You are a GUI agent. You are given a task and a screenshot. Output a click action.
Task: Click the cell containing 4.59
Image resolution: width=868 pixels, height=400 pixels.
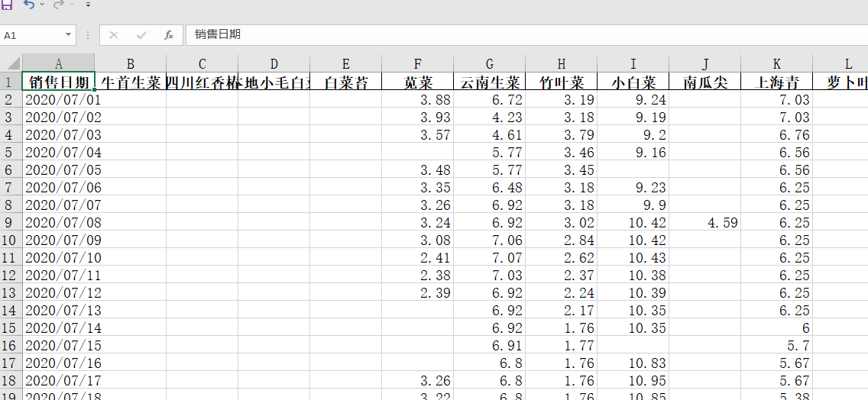704,223
